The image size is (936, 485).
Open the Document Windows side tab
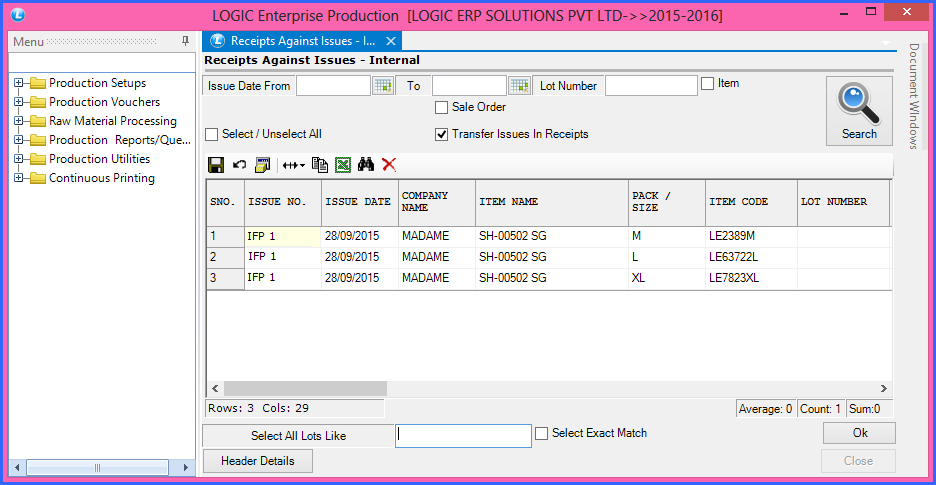click(x=914, y=96)
